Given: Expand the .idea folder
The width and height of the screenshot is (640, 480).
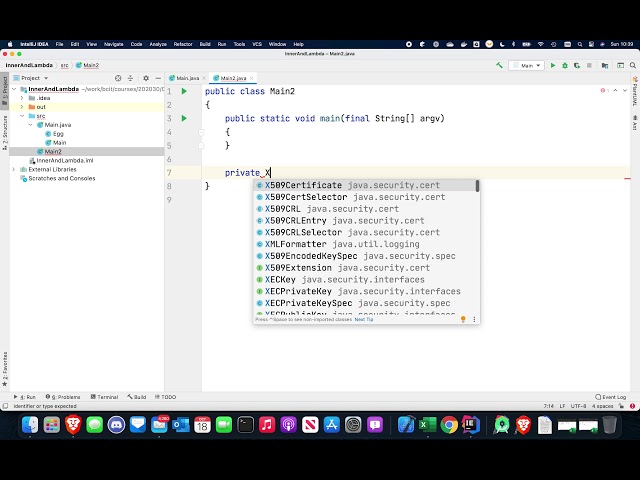Looking at the screenshot, I should [22, 98].
